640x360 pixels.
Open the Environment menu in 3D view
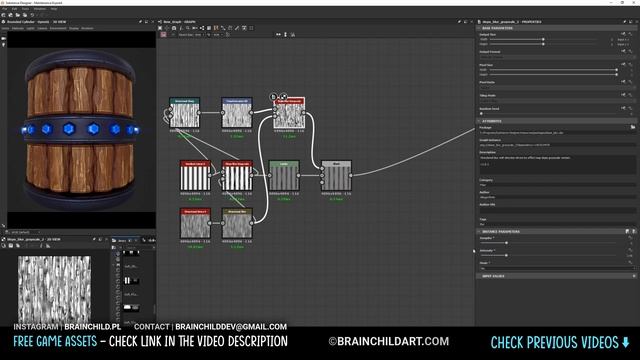click(58, 29)
